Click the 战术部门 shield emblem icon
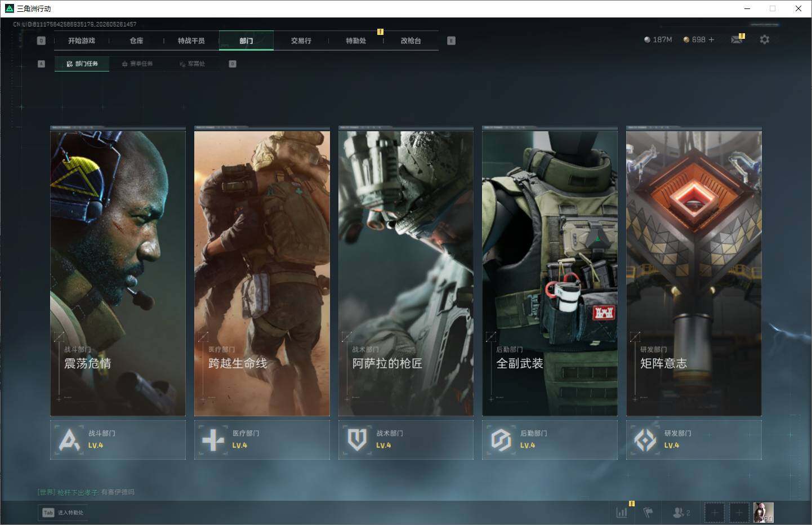The image size is (812, 525). tap(357, 439)
